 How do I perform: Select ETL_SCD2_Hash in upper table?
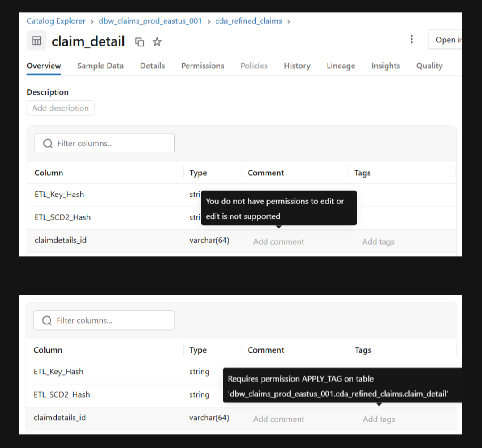pyautogui.click(x=63, y=217)
